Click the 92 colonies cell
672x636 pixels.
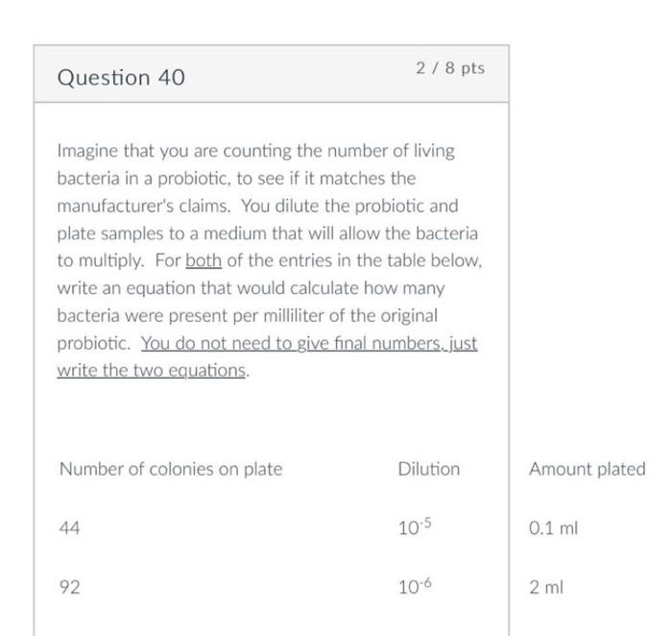[x=69, y=587]
